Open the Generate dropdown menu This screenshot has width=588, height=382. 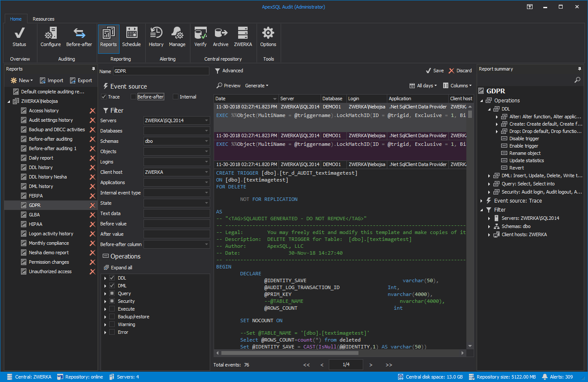257,86
